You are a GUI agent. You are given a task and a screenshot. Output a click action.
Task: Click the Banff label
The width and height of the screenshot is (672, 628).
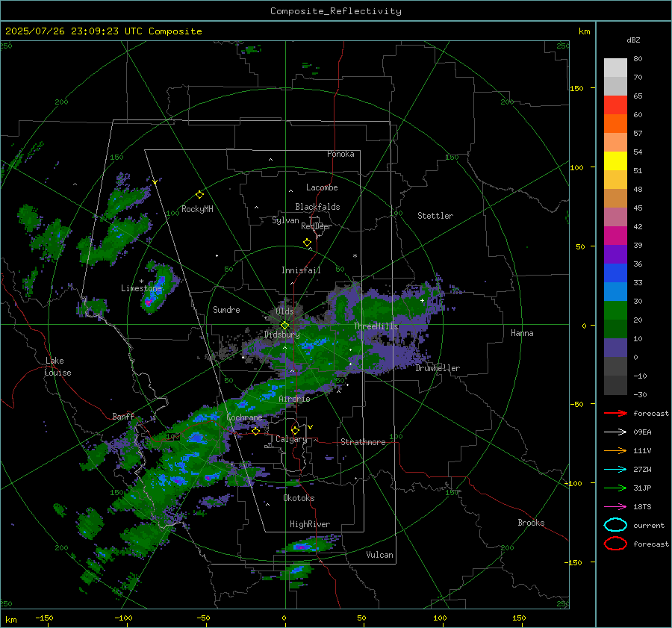point(123,417)
